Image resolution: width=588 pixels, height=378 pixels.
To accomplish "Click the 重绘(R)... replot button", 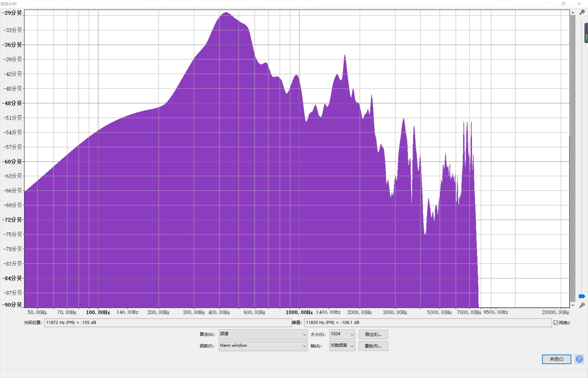I will [x=373, y=346].
